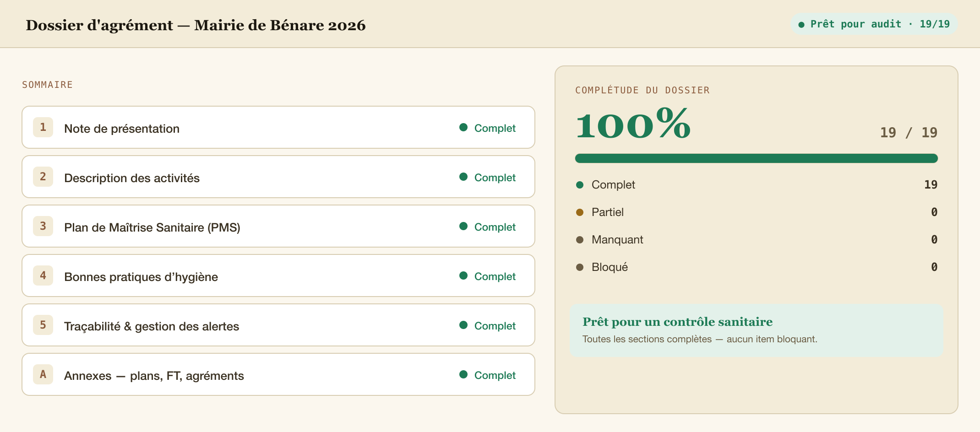Click number badge 4 in the sommaire
Viewport: 980px width, 432px height.
[x=43, y=275]
